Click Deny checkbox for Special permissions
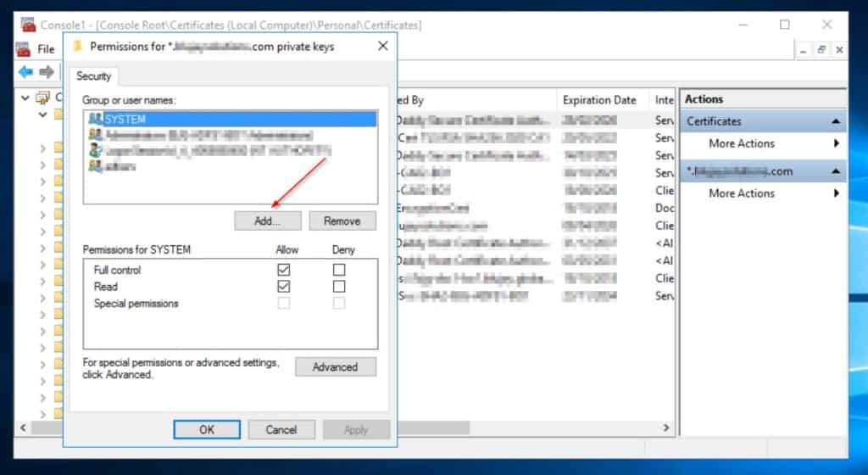868x475 pixels. 339,303
